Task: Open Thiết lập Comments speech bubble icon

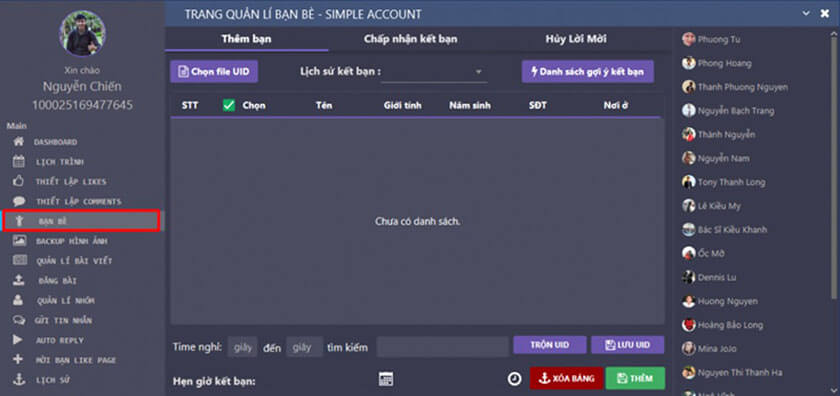Action: pos(19,201)
